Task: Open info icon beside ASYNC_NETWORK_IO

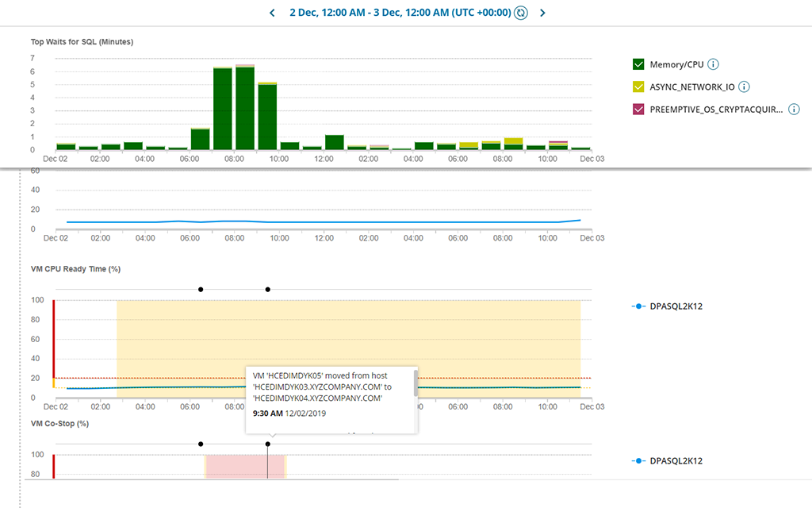Action: (744, 87)
